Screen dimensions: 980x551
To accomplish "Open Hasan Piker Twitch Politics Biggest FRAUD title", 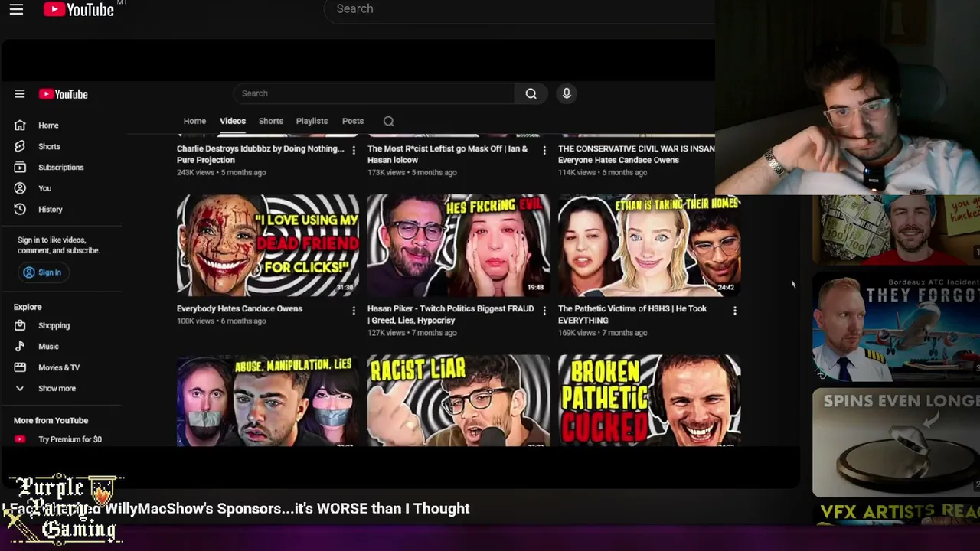I will (450, 315).
